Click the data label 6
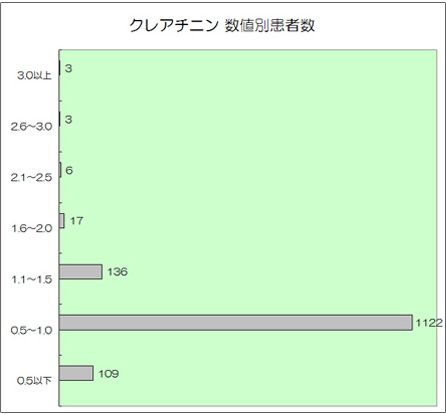Viewport: 446px width, 414px height. 69,170
